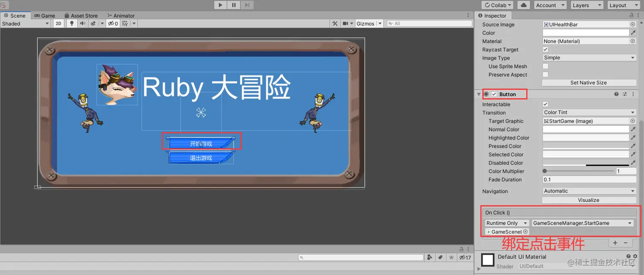Open the component editor tools wrench icon

coord(335,23)
